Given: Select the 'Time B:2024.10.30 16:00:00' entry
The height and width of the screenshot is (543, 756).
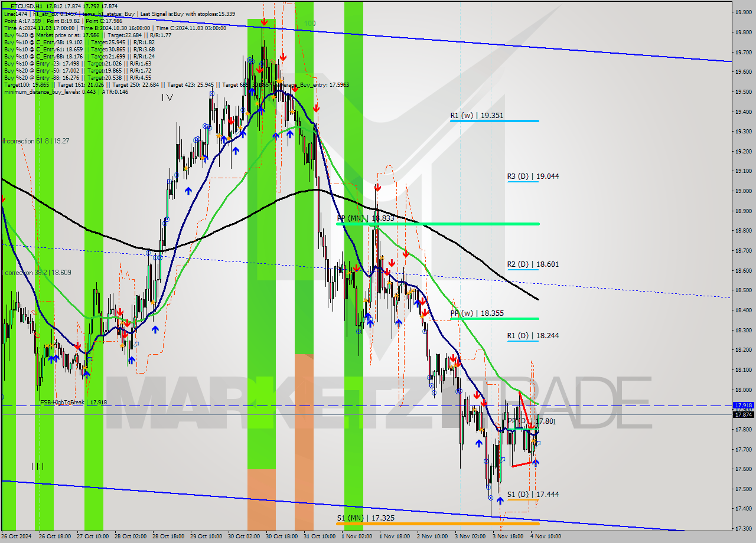Looking at the screenshot, I should 115,28.
